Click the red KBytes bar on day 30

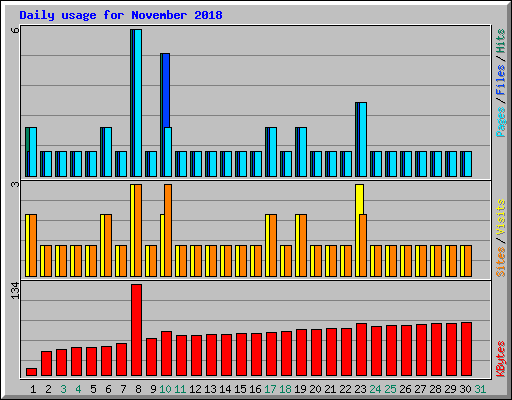[466, 349]
